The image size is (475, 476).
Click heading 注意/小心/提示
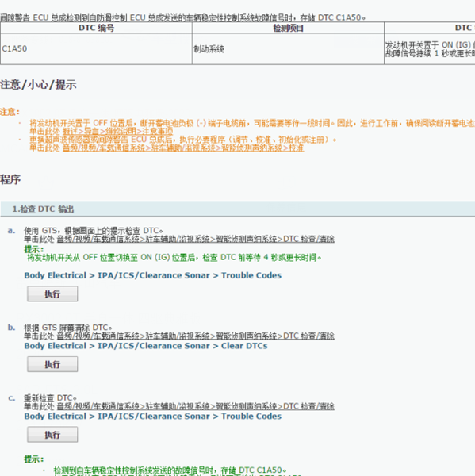pos(38,84)
